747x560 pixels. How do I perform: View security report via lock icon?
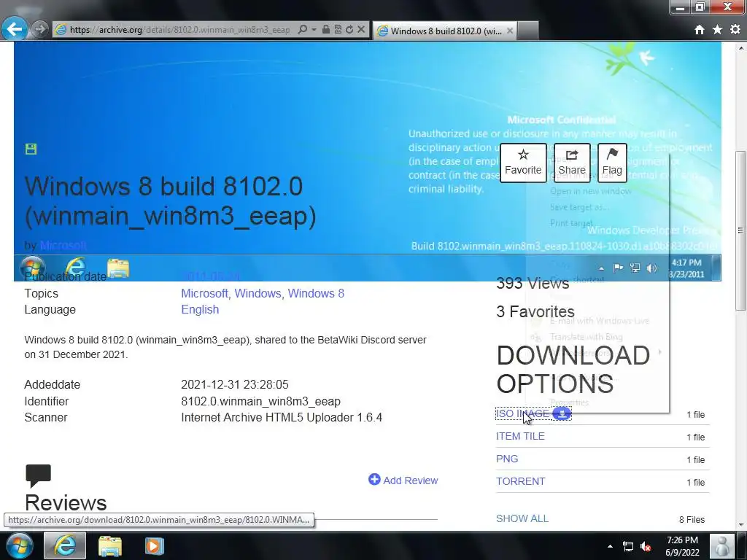326,29
